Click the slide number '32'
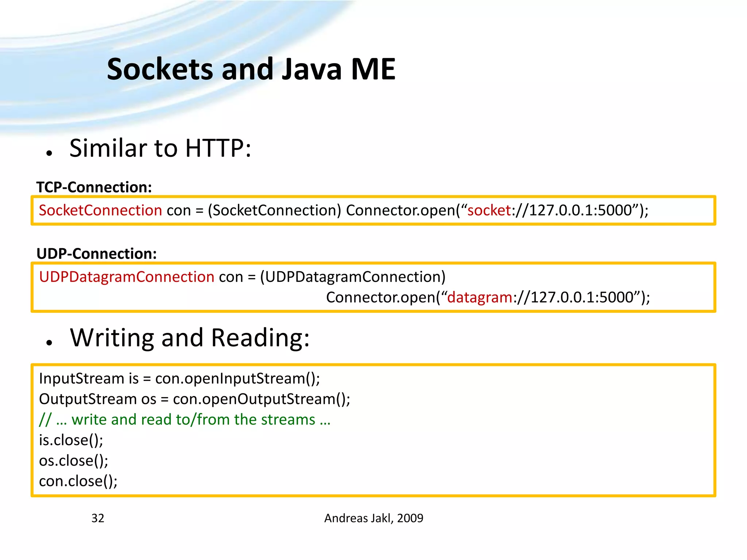This screenshot has width=747, height=560. (98, 518)
